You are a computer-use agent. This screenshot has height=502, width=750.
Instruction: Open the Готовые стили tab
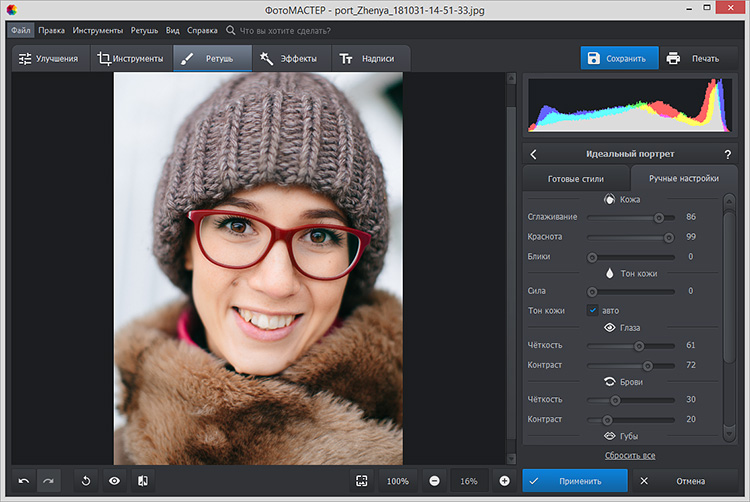point(576,179)
